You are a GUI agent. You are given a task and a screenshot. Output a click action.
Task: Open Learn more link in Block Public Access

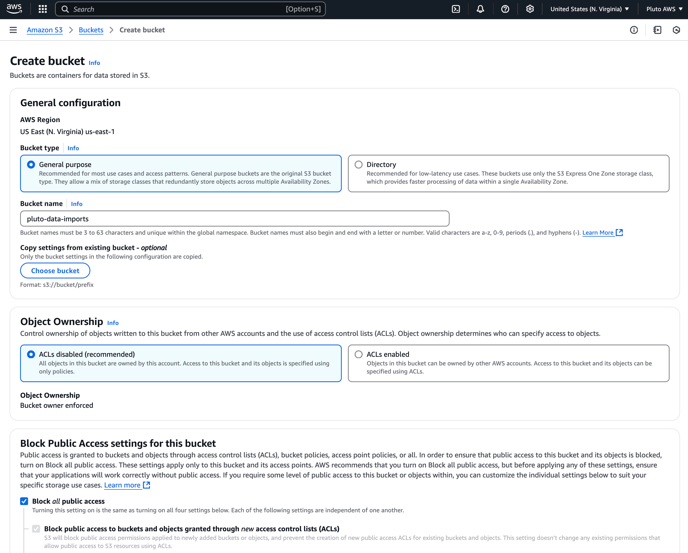click(x=122, y=485)
